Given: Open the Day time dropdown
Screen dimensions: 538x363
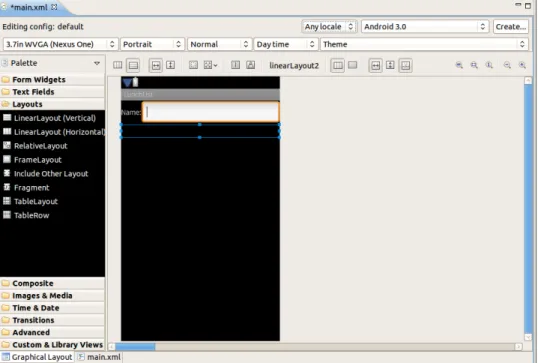Looking at the screenshot, I should pos(285,44).
